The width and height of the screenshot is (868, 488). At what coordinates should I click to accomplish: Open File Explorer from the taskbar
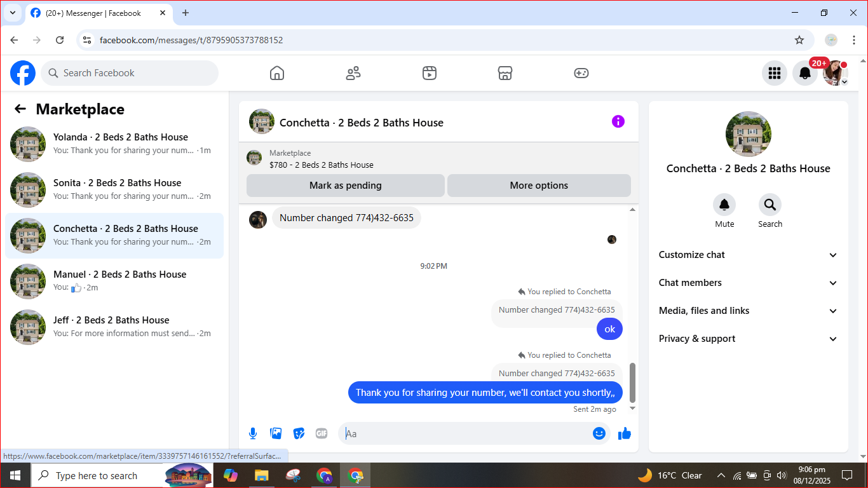coord(261,475)
